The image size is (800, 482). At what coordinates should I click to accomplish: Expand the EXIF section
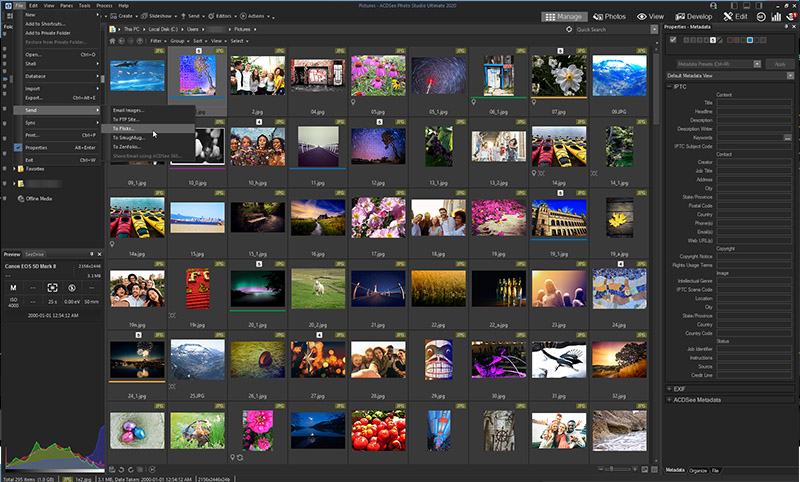coord(680,388)
